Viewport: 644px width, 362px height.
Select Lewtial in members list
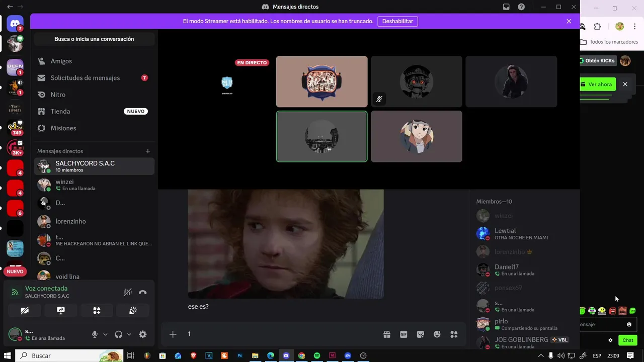[523, 234]
